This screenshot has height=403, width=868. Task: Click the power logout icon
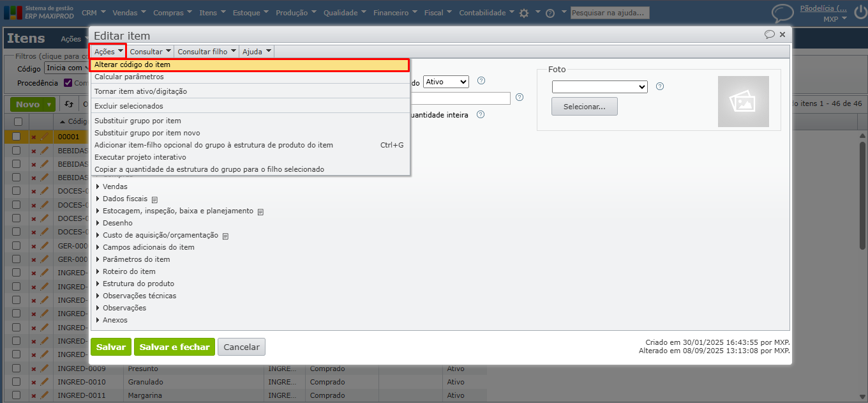[x=860, y=13]
